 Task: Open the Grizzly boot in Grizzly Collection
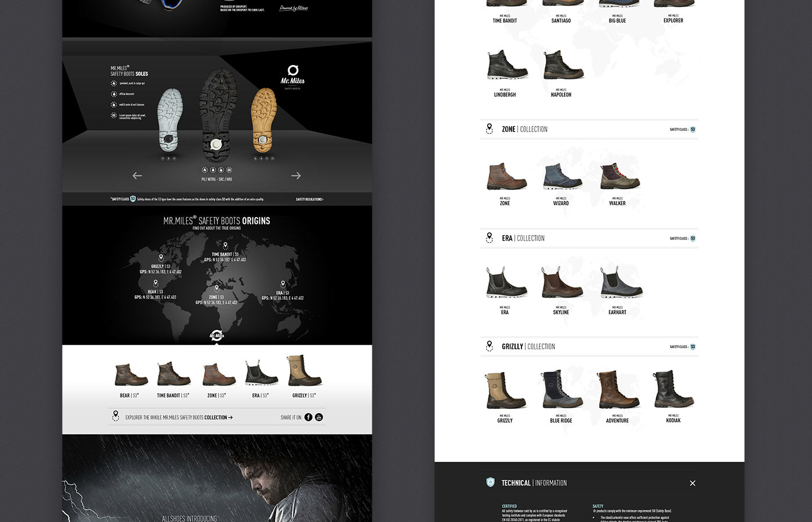[506, 390]
